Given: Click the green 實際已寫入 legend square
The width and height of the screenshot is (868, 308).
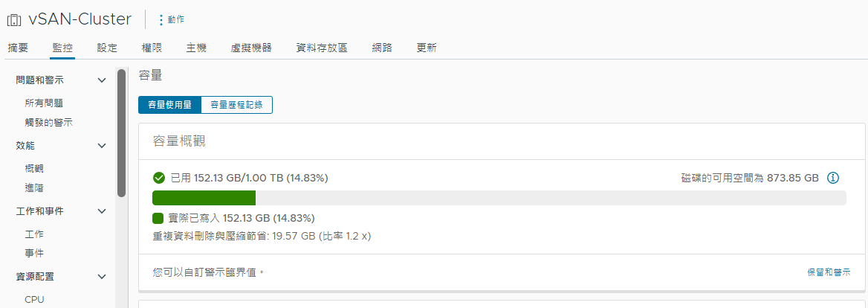Looking at the screenshot, I should click(158, 218).
